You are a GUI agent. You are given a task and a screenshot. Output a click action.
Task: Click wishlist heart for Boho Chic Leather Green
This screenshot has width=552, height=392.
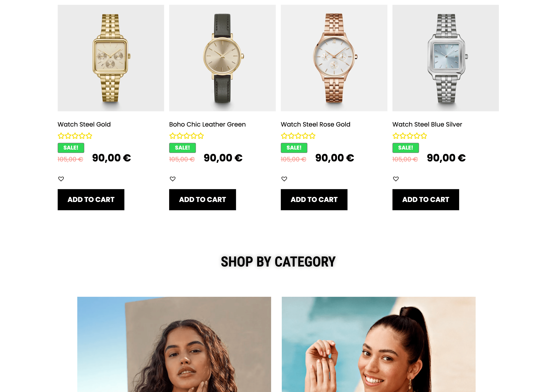click(173, 179)
